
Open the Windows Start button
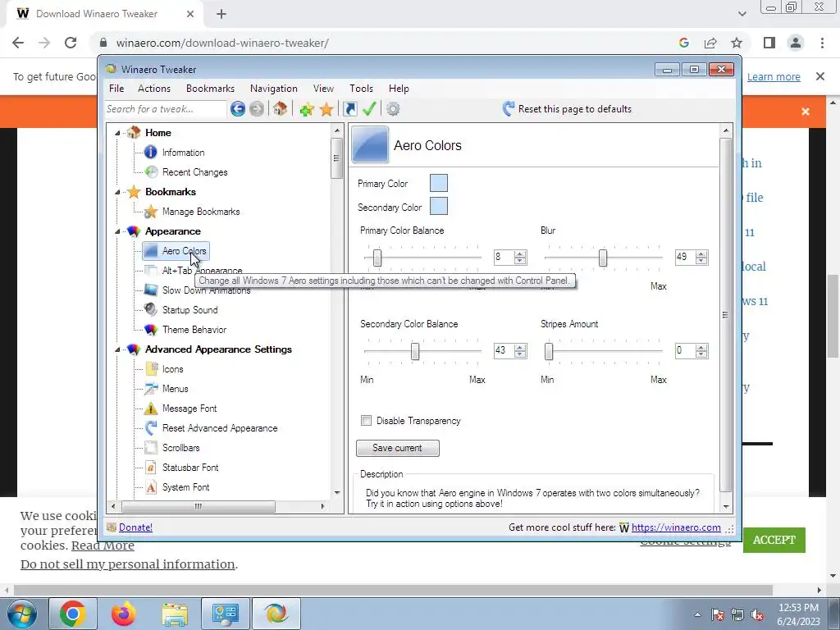[x=21, y=614]
